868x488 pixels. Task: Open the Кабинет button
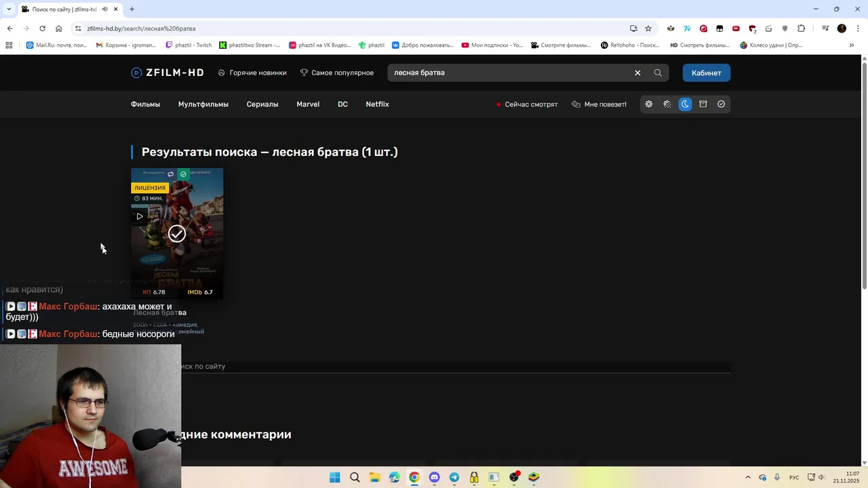(707, 73)
